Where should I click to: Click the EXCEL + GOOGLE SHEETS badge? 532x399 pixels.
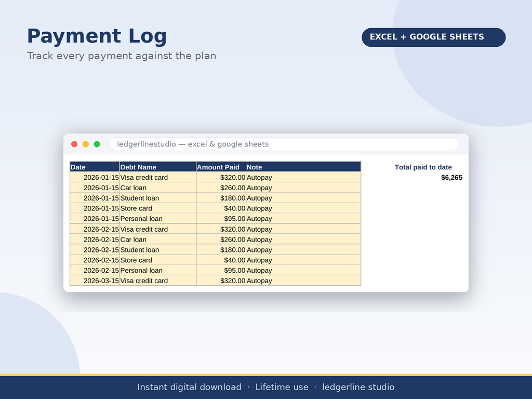coord(434,37)
